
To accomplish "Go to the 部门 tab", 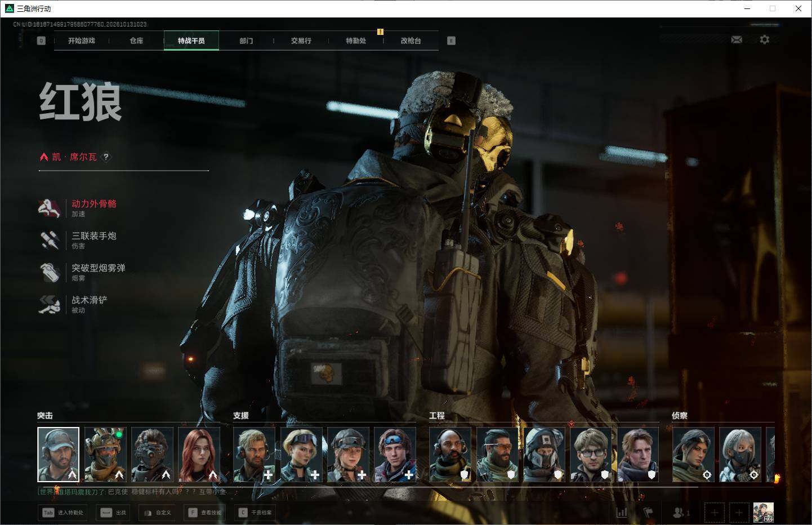I will point(246,41).
